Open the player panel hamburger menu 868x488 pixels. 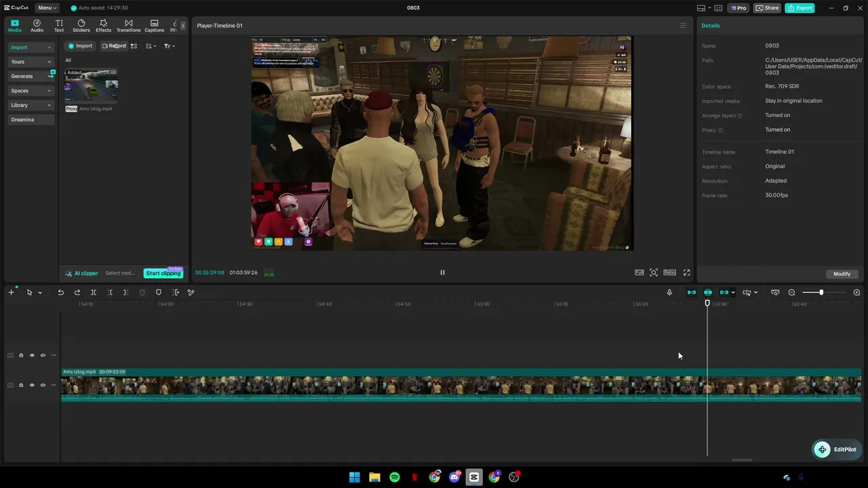point(683,26)
